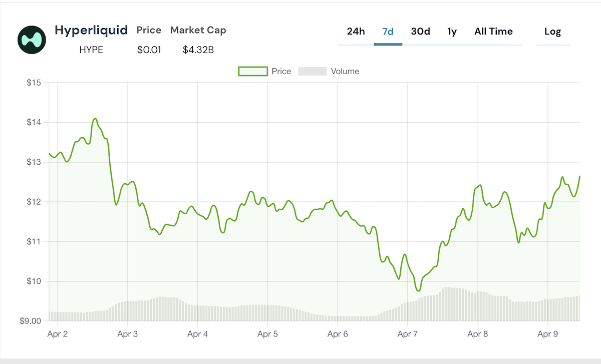Click the Apr 8 date axis label
This screenshot has height=364, width=601.
478,334
